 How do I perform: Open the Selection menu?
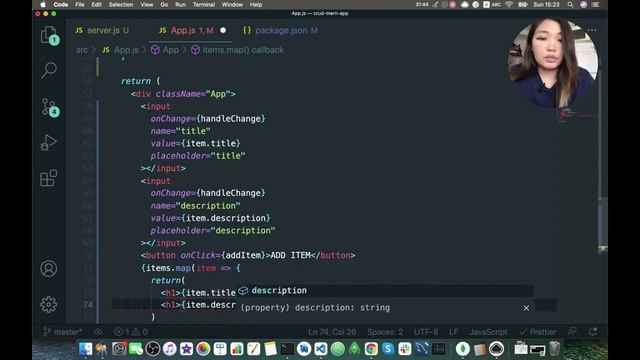pyautogui.click(x=121, y=4)
